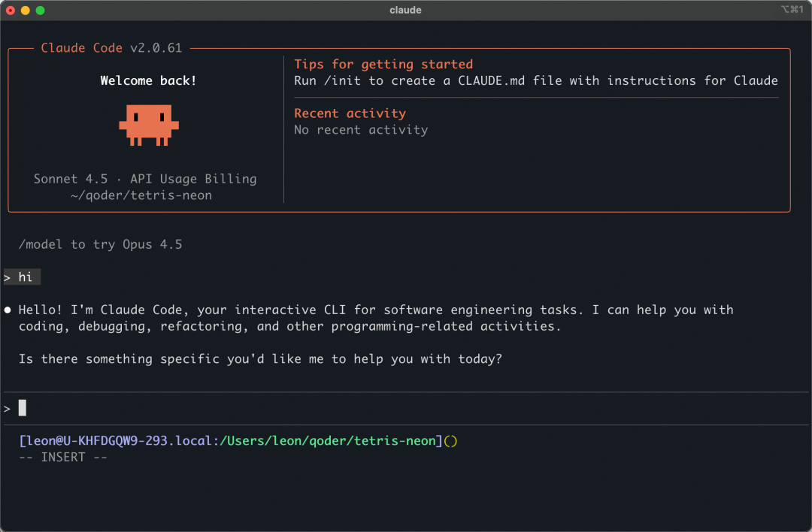812x532 pixels.
Task: Click the yellow git branch parentheses
Action: (x=450, y=441)
